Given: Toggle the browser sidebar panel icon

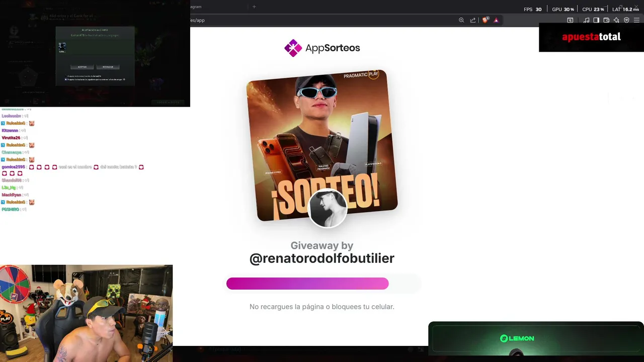Looking at the screenshot, I should (x=596, y=20).
